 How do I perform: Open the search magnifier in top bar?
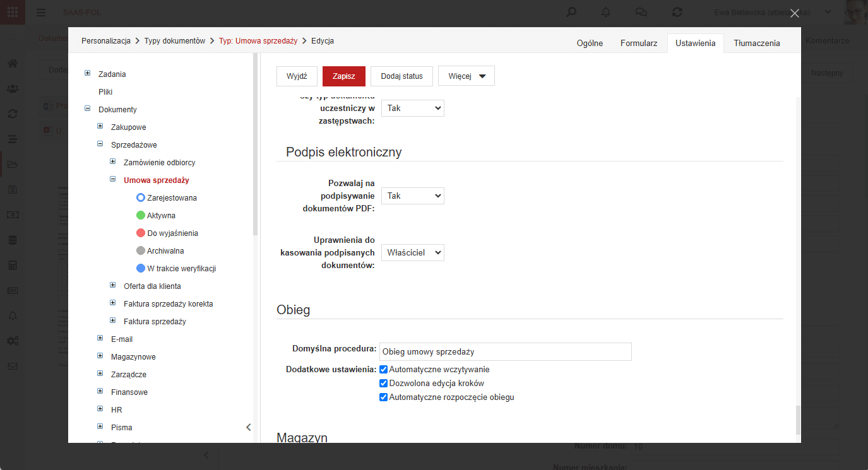[571, 12]
